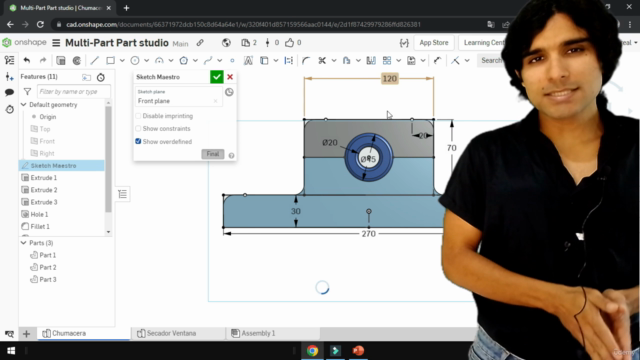The width and height of the screenshot is (640, 360).
Task: Select the Point sketch tool
Action: (x=232, y=60)
